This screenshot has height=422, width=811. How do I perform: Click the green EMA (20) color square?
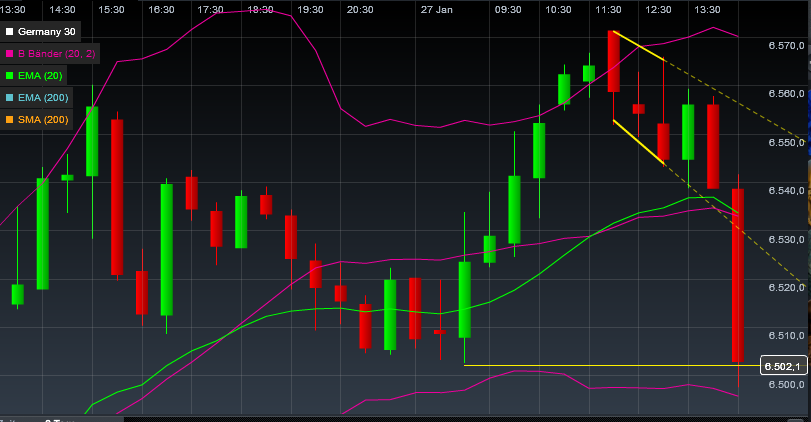pyautogui.click(x=9, y=76)
